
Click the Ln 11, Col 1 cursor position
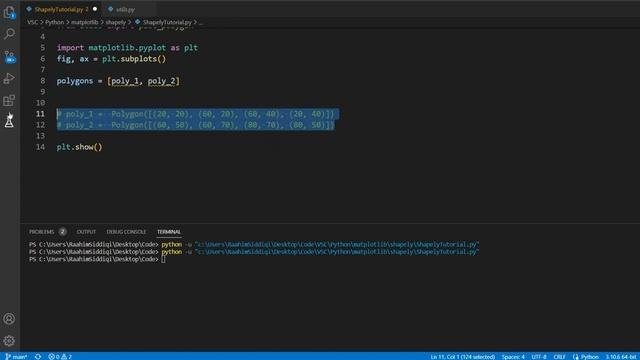(x=462, y=357)
